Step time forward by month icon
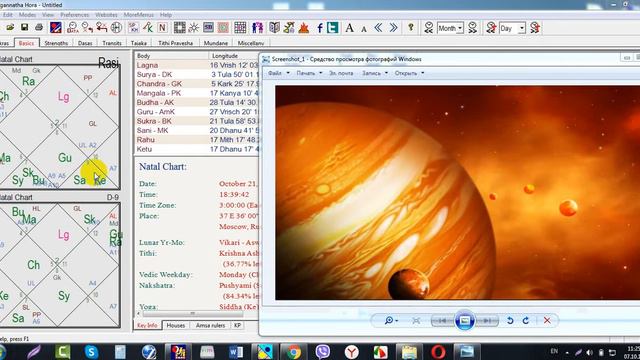 tap(472, 28)
